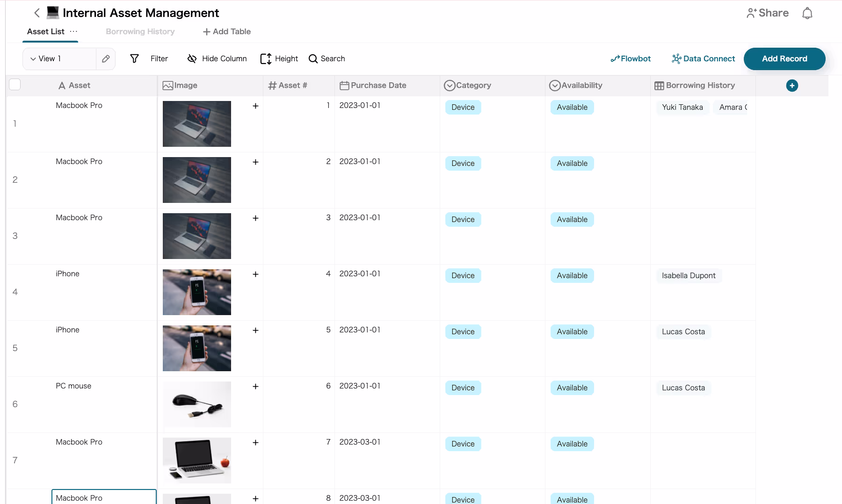The height and width of the screenshot is (504, 842).
Task: Toggle the select-all rows checkbox
Action: coord(15,85)
